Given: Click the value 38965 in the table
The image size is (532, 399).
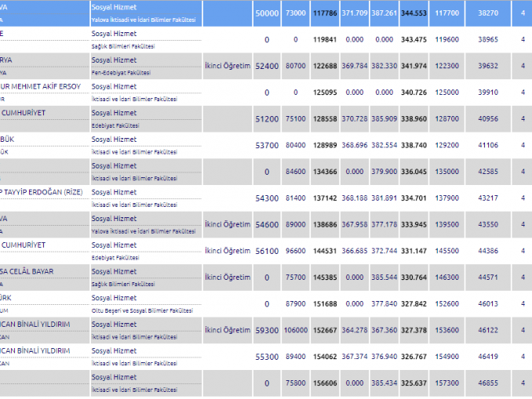Looking at the screenshot, I should pyautogui.click(x=487, y=39).
